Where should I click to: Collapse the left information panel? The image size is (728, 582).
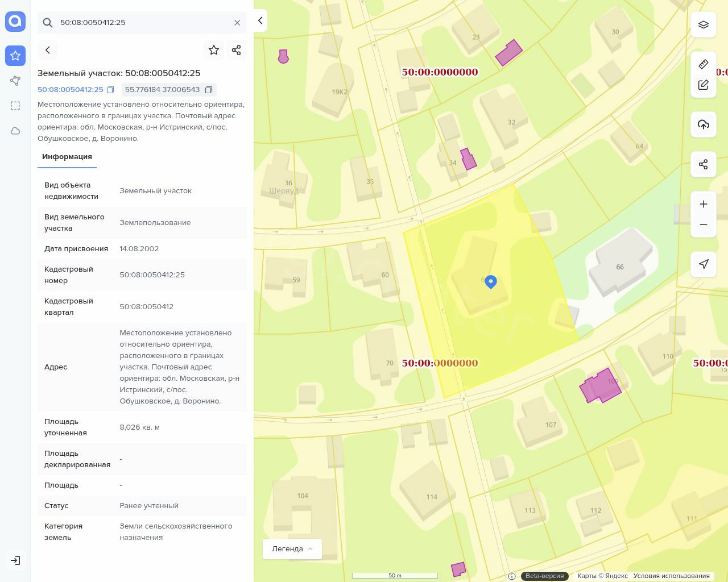coord(260,20)
